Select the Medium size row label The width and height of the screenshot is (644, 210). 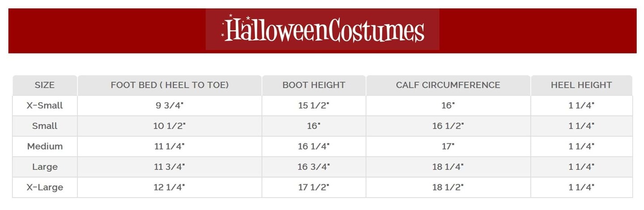[x=45, y=147]
